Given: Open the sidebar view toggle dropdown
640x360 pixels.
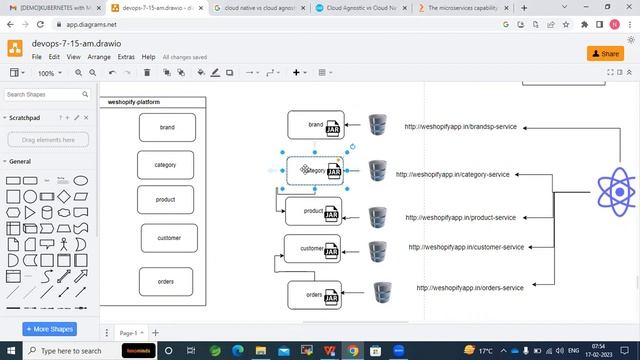Looking at the screenshot, I should pos(17,73).
